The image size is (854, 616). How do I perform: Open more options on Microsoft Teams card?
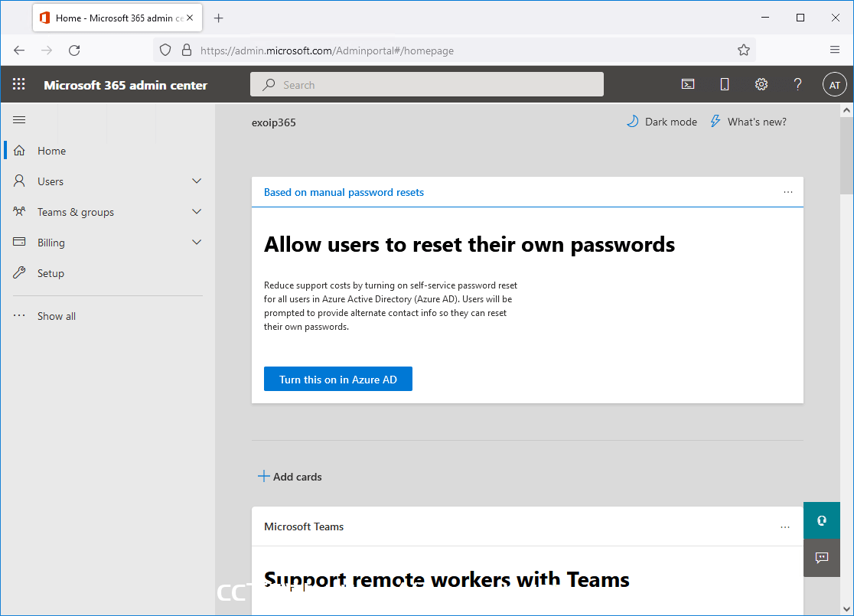[x=785, y=526]
